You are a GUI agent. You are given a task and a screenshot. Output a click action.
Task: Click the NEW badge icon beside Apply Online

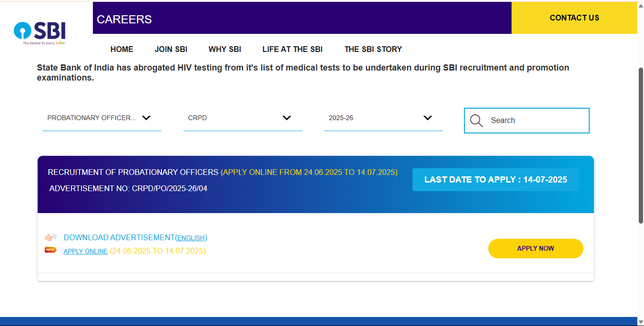pos(50,250)
